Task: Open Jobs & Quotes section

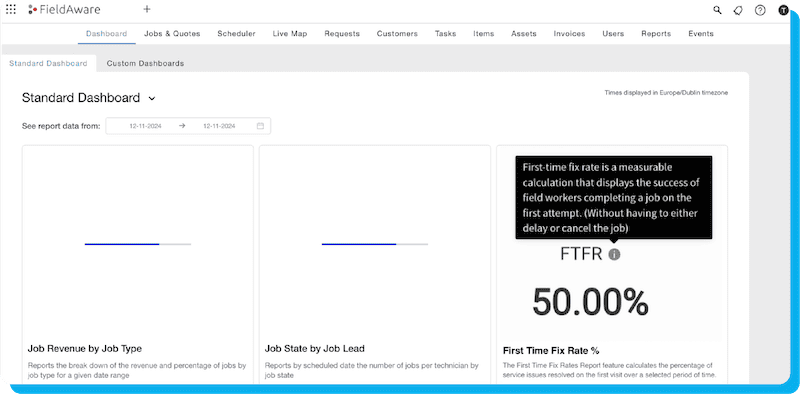Action: point(172,34)
